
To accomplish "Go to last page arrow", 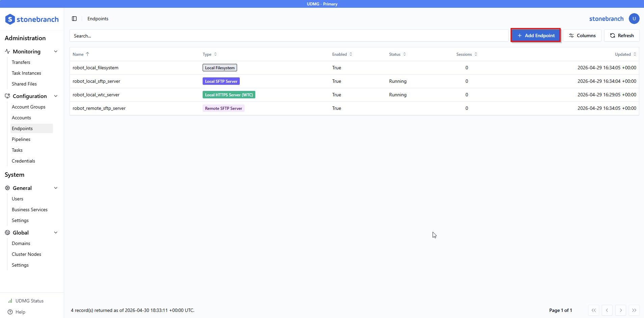I will 634,310.
